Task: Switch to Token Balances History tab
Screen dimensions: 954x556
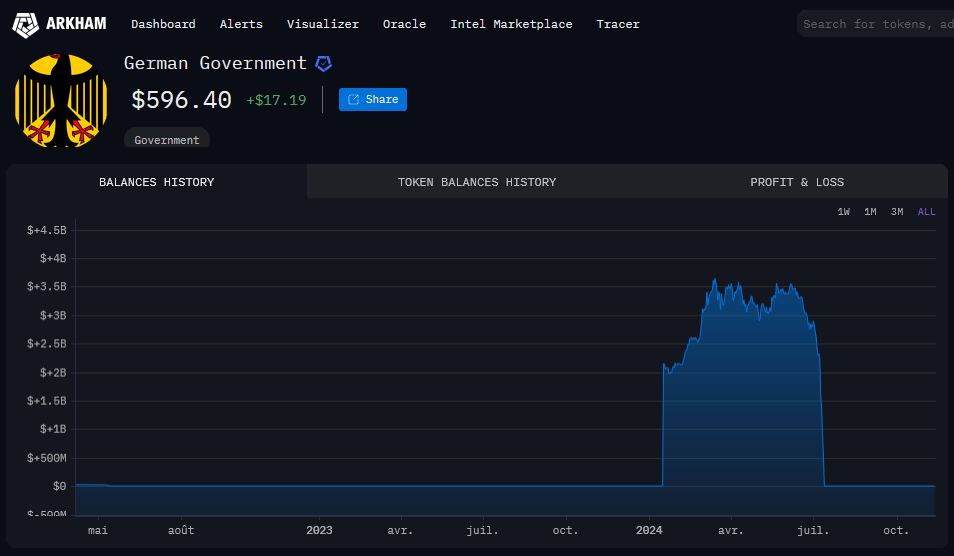Action: [x=477, y=182]
